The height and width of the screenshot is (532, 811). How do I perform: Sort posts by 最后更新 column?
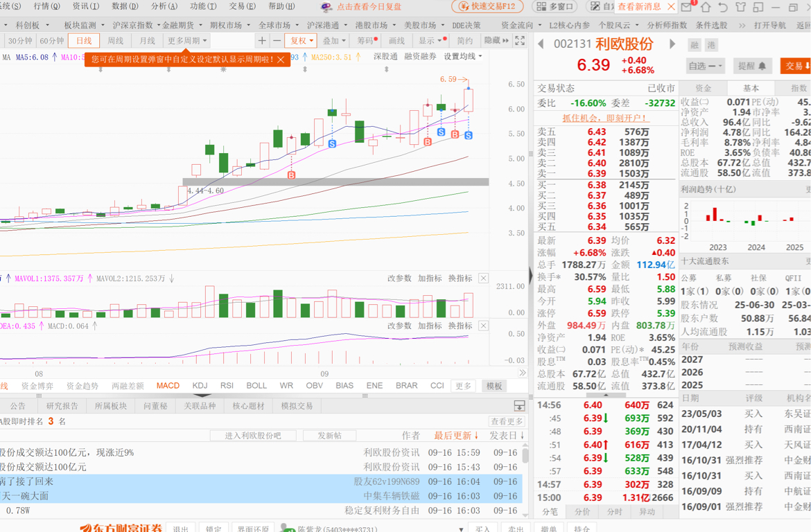point(455,436)
